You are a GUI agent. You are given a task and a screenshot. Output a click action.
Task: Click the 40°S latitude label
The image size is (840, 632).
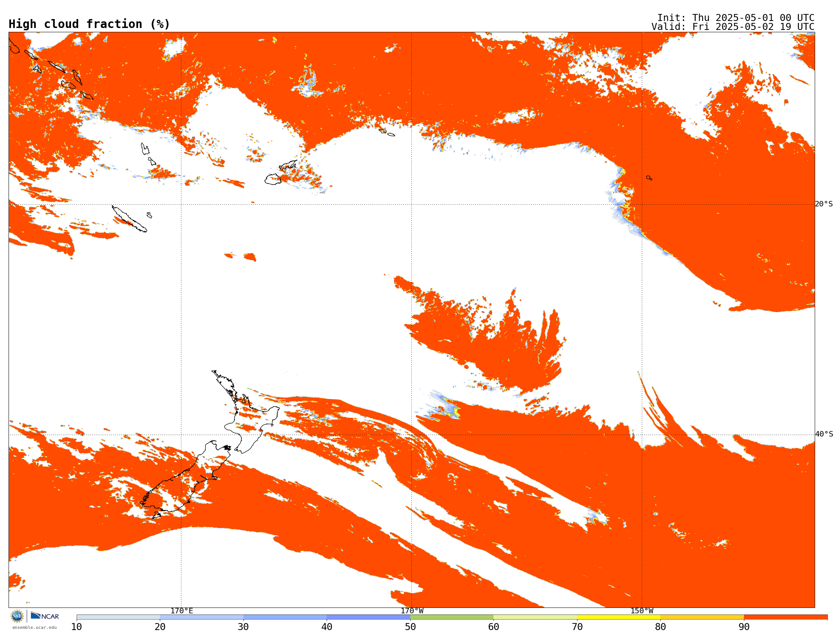pos(824,434)
